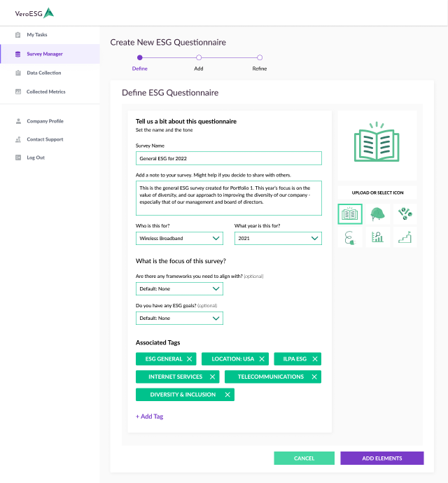Select the bar chart magnifier icon
This screenshot has height=483, width=448.
tap(377, 237)
